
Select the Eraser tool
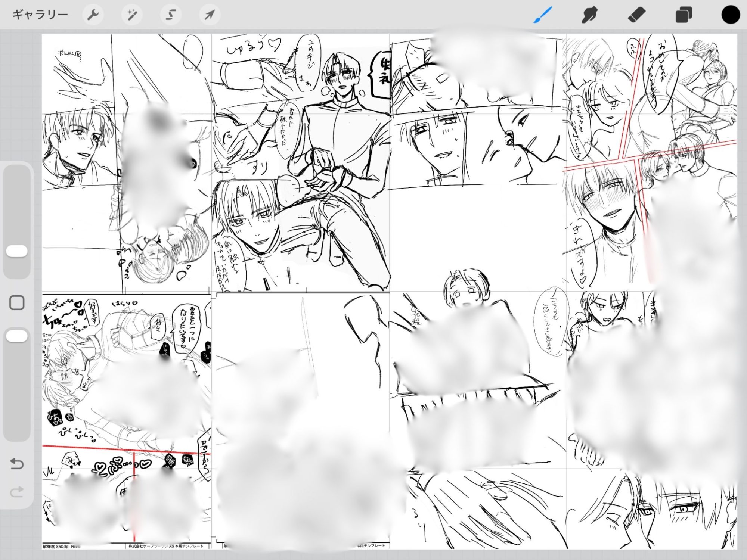coord(636,15)
